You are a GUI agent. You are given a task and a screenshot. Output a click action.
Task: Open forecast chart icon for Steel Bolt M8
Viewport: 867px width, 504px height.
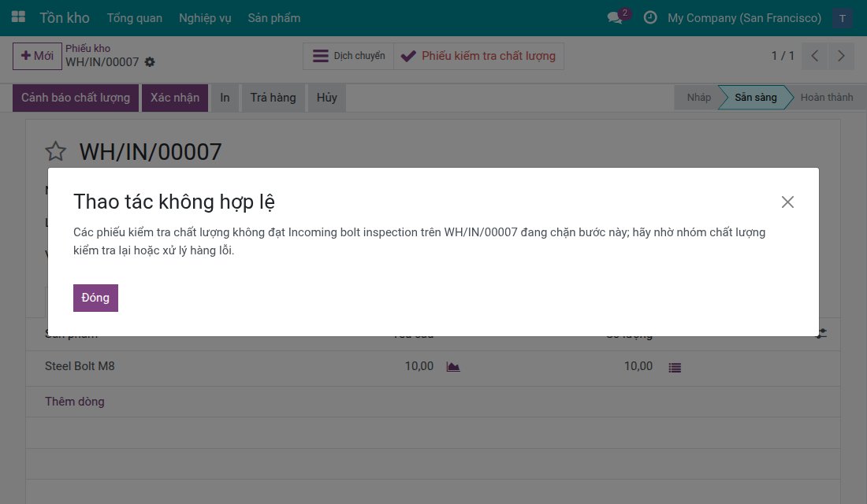(453, 367)
